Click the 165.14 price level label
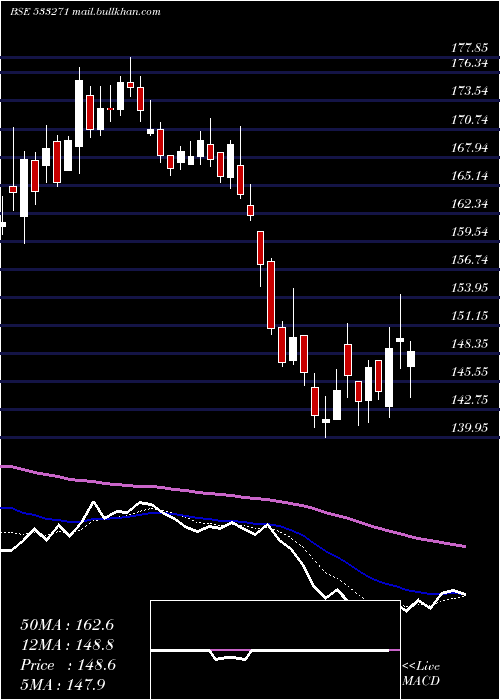 point(470,176)
